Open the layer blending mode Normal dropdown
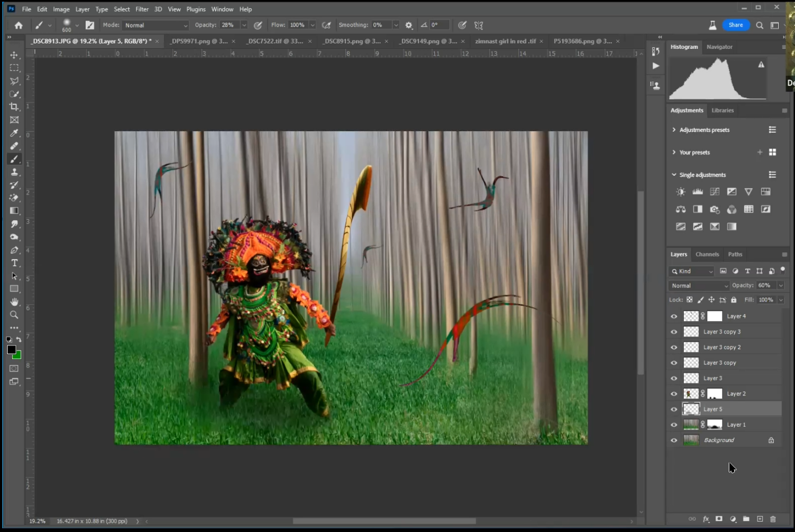This screenshot has height=532, width=795. click(x=699, y=286)
